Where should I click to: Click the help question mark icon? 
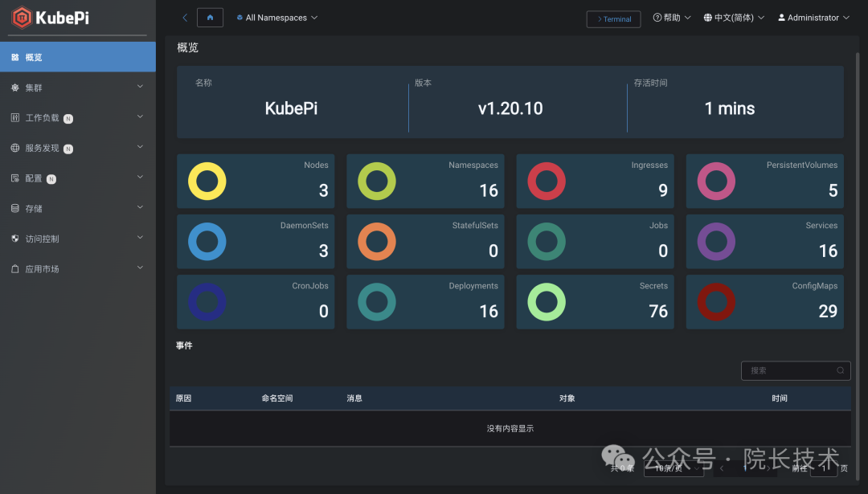click(x=657, y=18)
